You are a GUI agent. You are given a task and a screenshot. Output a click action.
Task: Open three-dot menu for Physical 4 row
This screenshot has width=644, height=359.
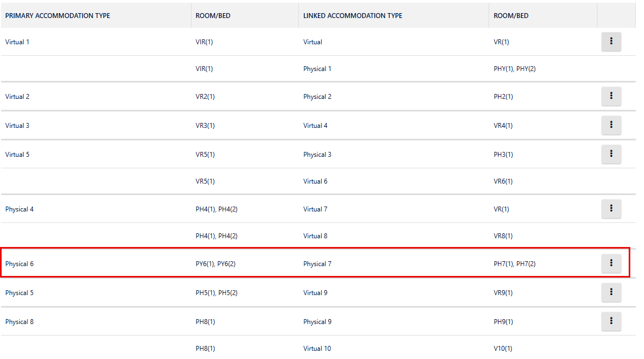click(x=611, y=209)
